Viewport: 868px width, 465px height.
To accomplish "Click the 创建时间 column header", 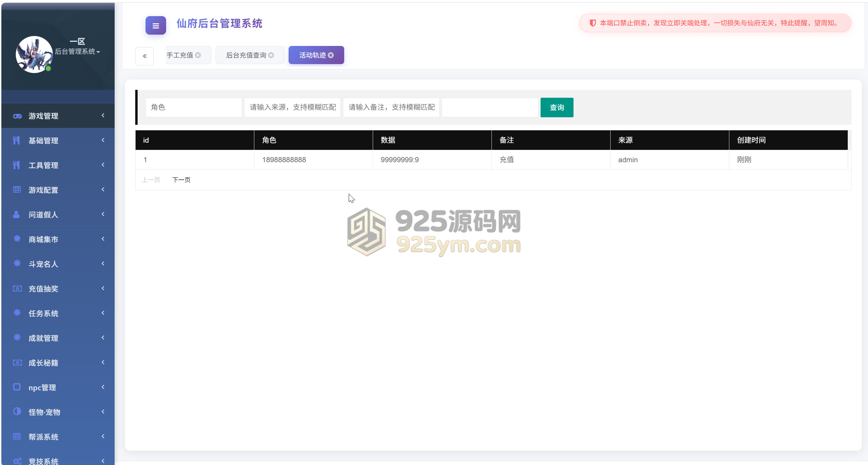I will 788,140.
